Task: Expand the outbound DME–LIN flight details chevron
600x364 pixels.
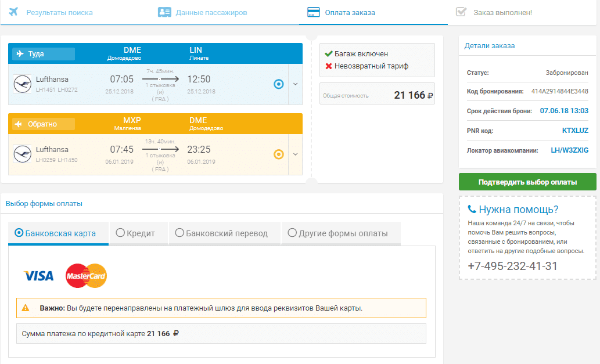Action: 296,84
